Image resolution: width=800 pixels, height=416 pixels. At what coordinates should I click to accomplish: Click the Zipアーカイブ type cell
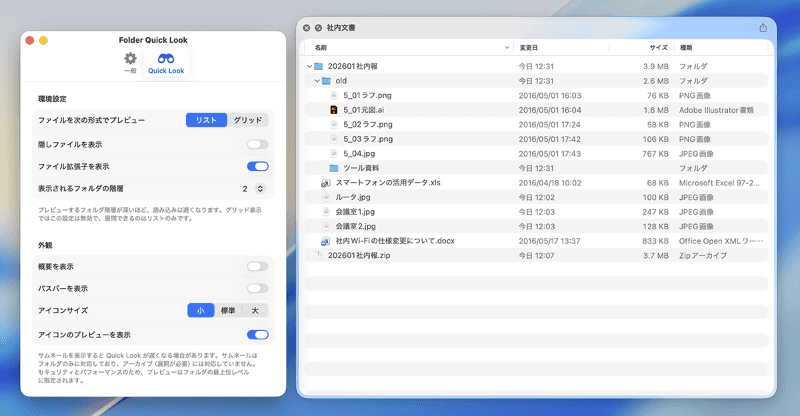[x=703, y=255]
